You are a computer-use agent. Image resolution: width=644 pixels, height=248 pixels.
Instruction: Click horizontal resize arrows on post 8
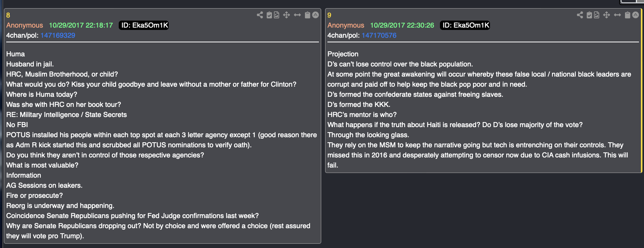click(297, 15)
